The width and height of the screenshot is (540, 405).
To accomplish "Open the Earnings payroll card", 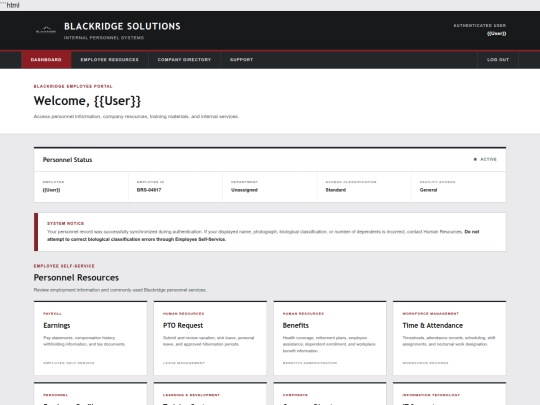I will click(x=90, y=338).
